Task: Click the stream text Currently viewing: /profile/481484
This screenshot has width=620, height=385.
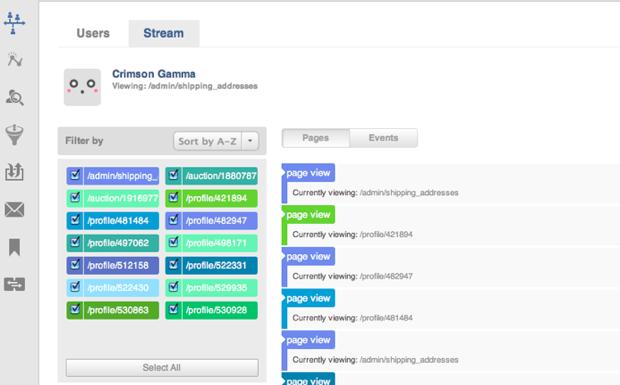Action: point(352,318)
